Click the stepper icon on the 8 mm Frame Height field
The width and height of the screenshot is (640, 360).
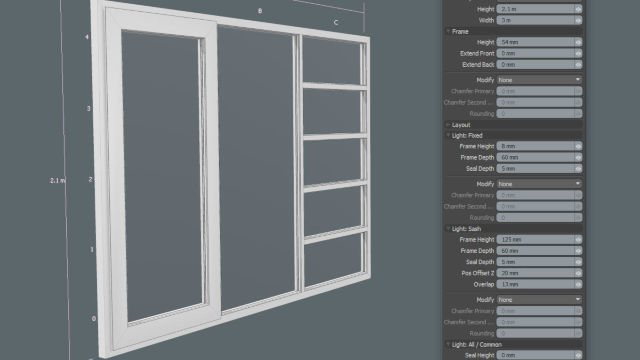coord(578,146)
